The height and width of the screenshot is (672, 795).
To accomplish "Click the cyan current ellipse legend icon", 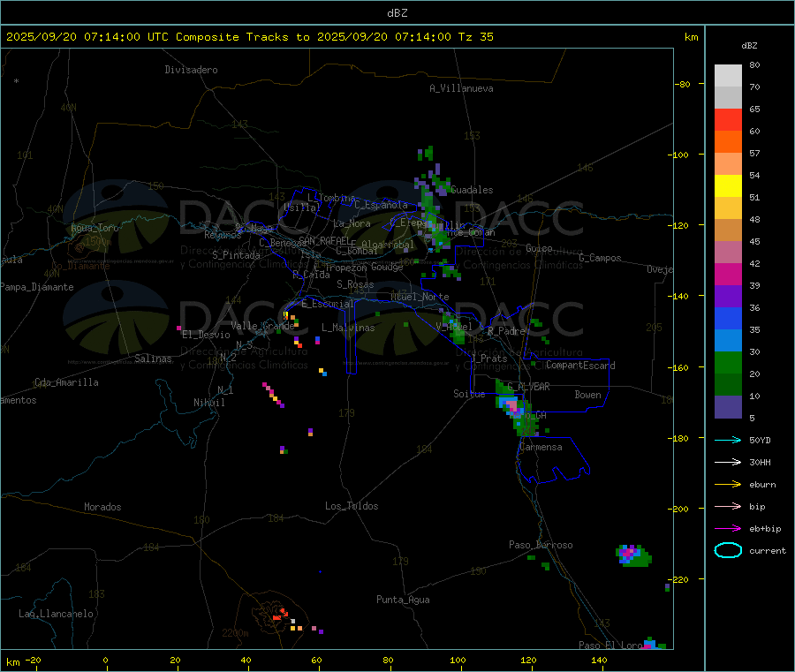I will [728, 550].
